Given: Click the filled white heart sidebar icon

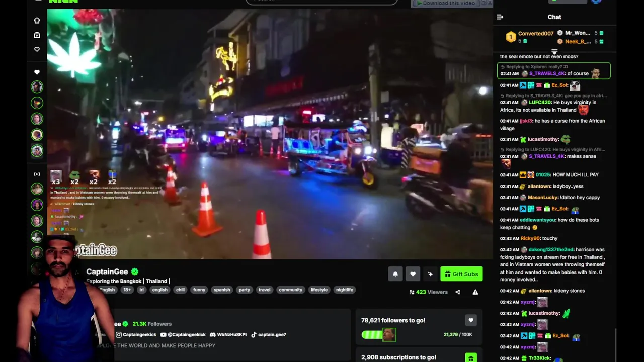Looking at the screenshot, I should pos(37,72).
